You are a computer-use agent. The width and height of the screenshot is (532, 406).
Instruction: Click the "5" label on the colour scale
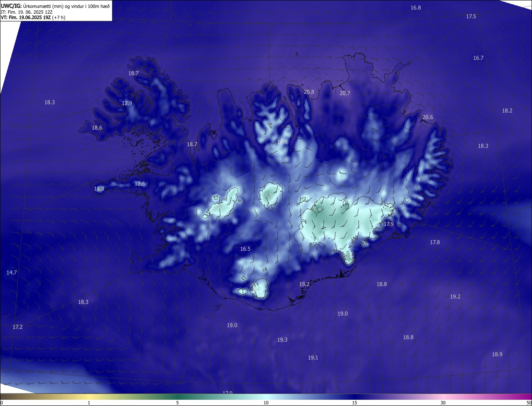(177, 403)
